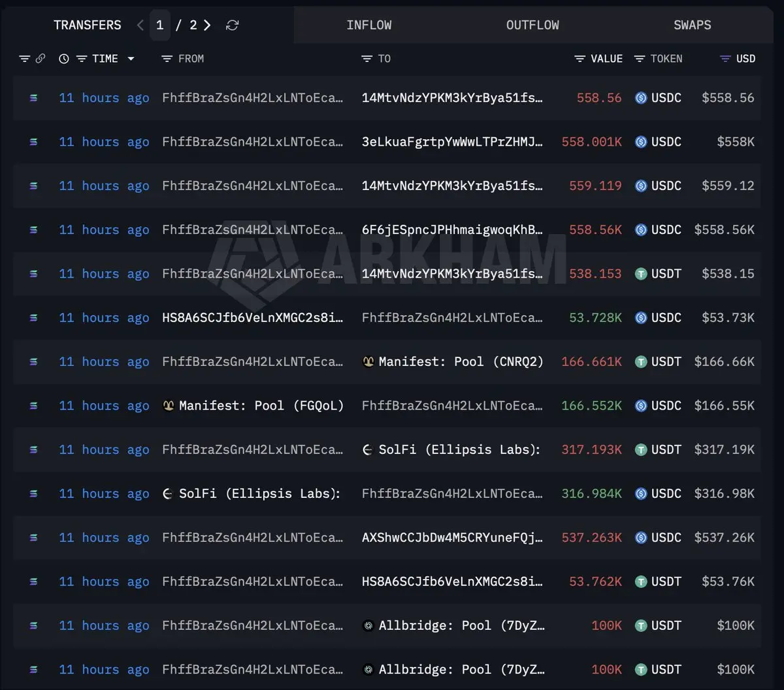
Task: Open Manifest: Pool (FGQoL) entity
Action: (x=261, y=406)
